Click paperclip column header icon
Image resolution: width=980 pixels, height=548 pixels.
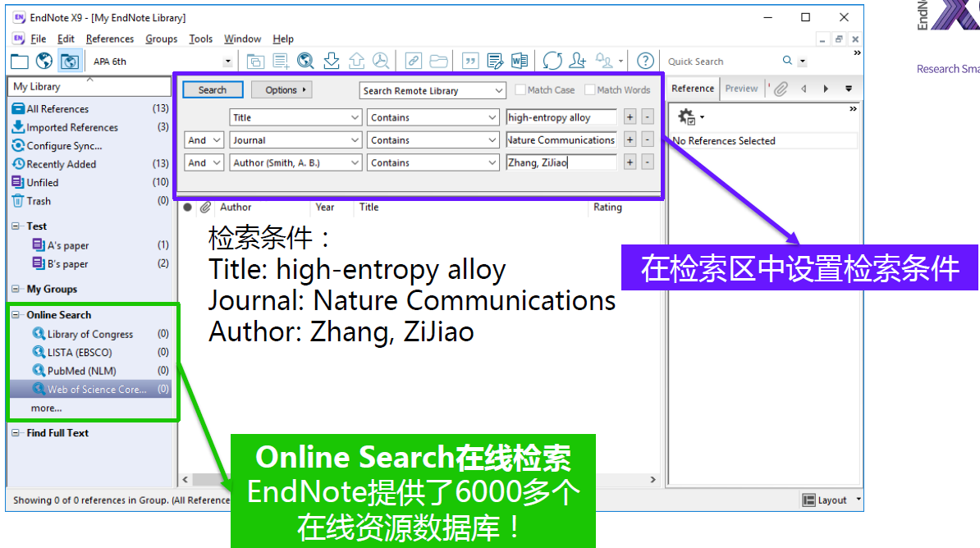click(x=205, y=208)
